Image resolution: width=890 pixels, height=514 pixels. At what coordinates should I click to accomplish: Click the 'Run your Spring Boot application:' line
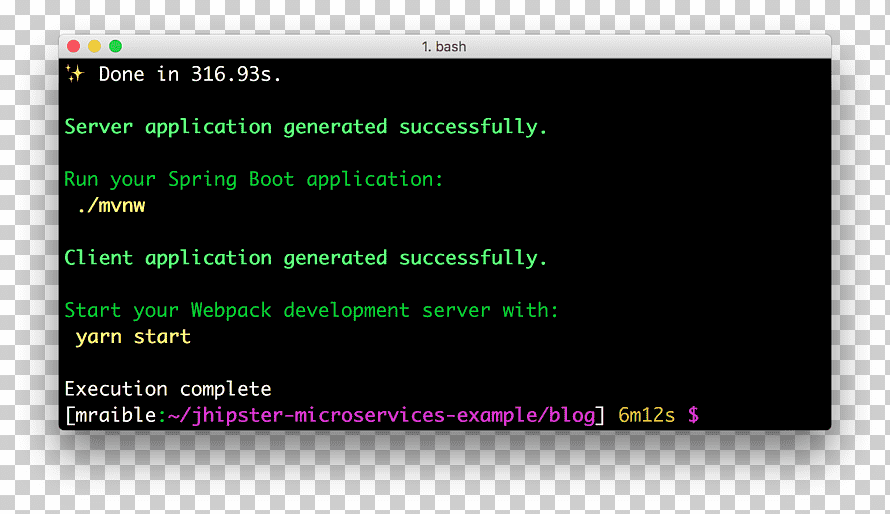[253, 180]
